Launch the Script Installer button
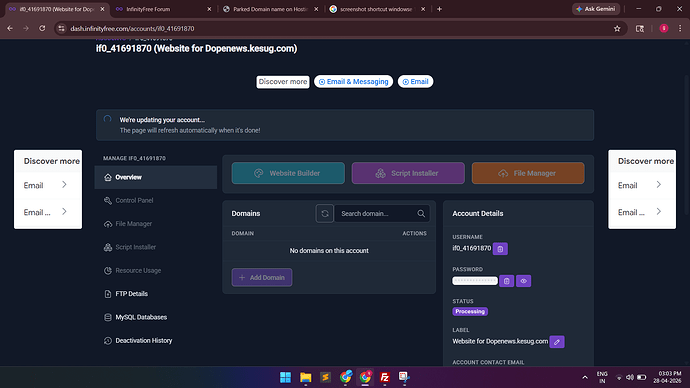 pos(408,173)
